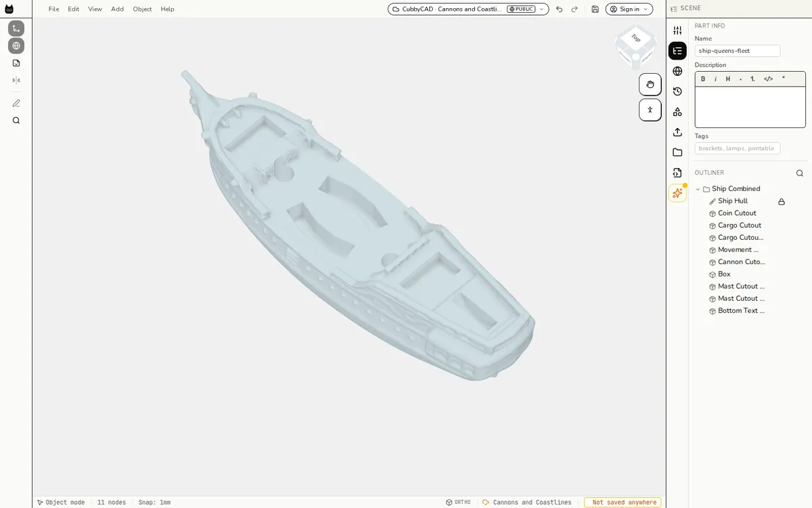This screenshot has height=508, width=812.
Task: Click the PUBLIC visibility badge
Action: pyautogui.click(x=521, y=9)
